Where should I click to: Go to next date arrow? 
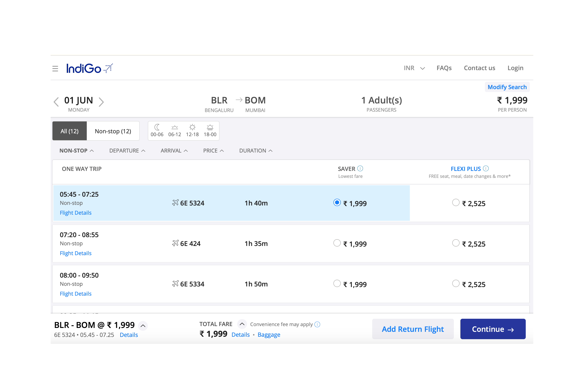tap(101, 102)
